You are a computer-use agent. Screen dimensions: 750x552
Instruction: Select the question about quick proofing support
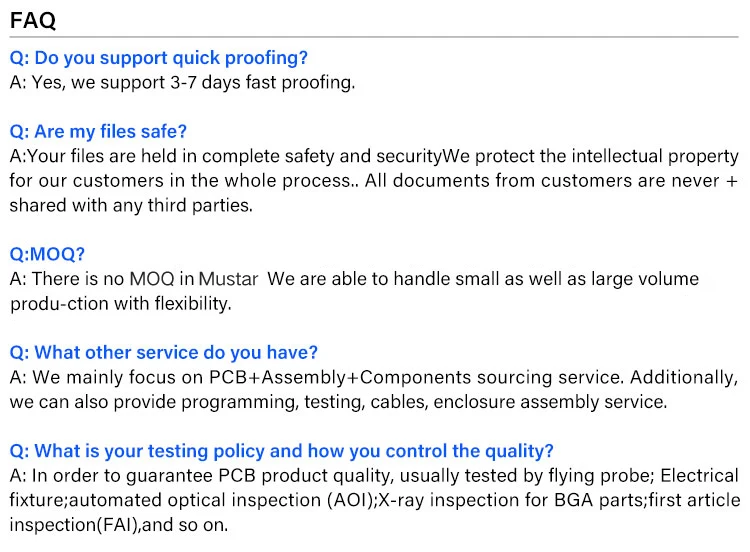click(x=159, y=58)
